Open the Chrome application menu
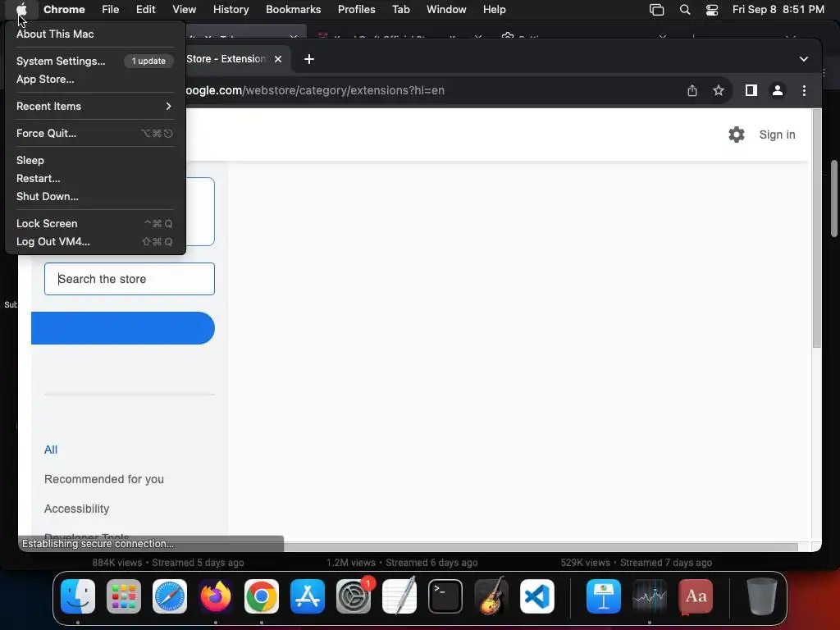The width and height of the screenshot is (840, 630). (64, 9)
